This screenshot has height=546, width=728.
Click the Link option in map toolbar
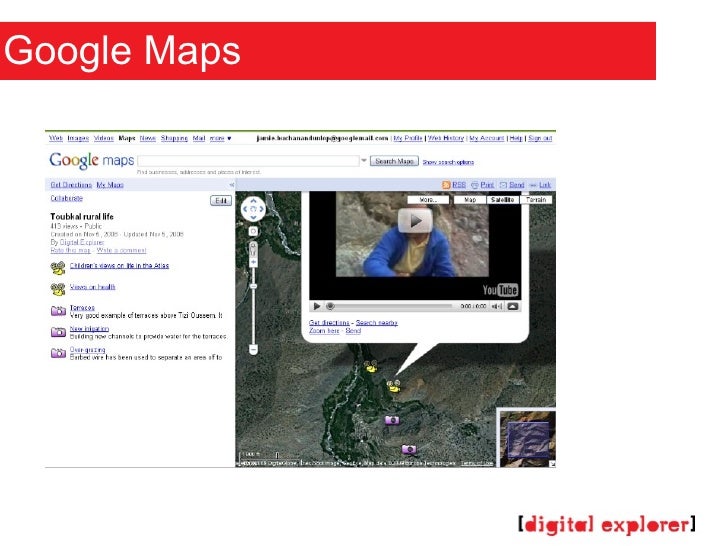point(540,185)
